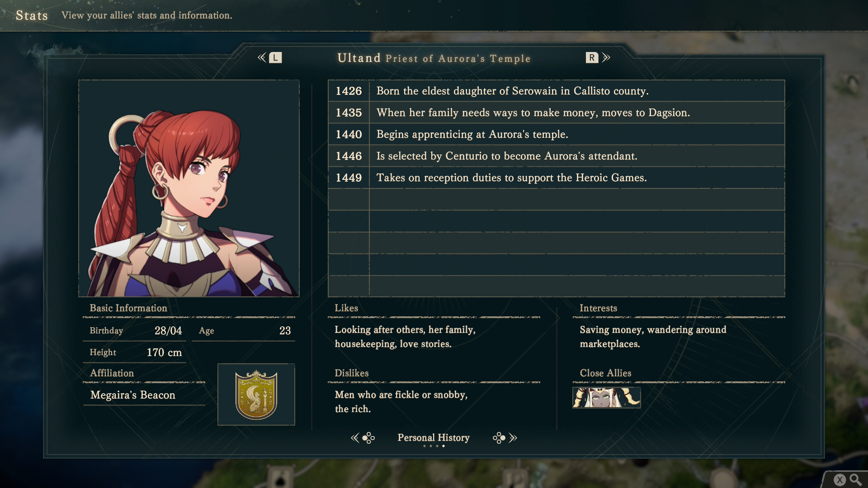Click the Stats heading at top
Screen dimensions: 868x488
tap(32, 15)
